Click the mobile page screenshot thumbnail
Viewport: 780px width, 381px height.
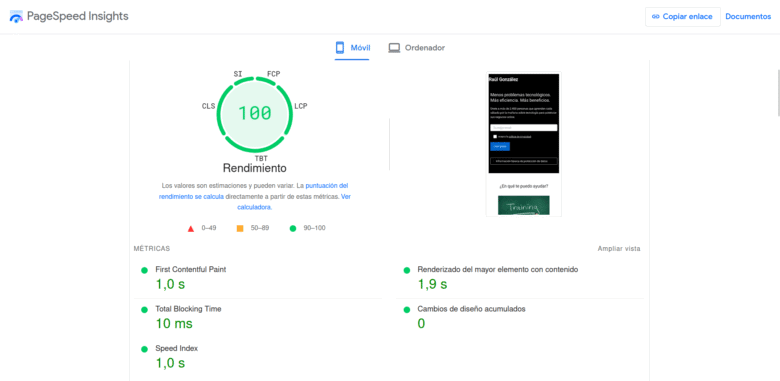523,144
